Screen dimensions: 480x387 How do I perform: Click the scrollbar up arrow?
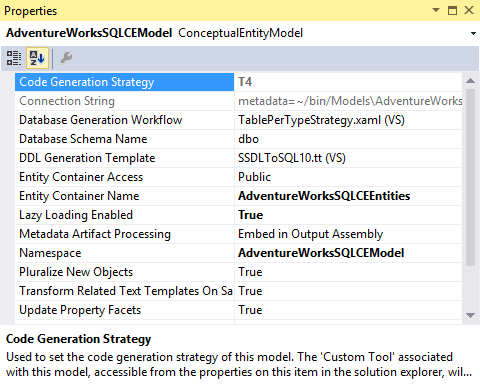pos(470,80)
